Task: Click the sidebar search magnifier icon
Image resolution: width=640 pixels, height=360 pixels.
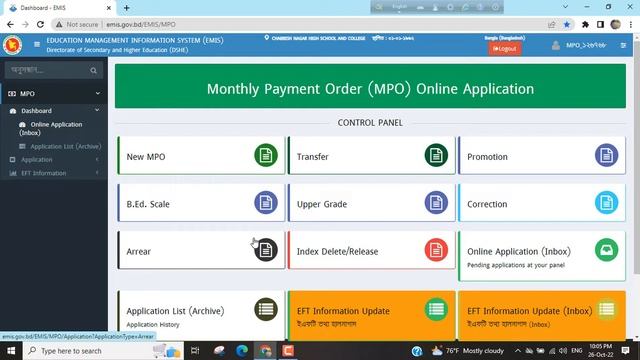Action: pyautogui.click(x=93, y=71)
